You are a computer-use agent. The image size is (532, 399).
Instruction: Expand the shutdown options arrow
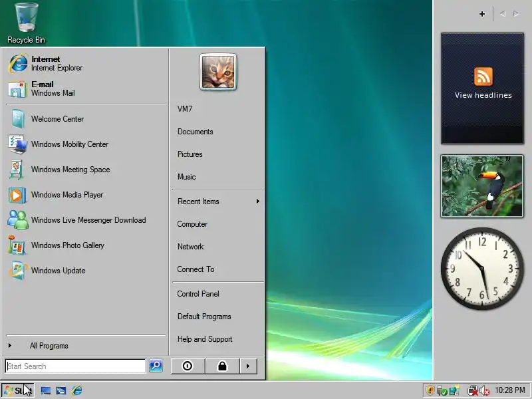pos(248,366)
